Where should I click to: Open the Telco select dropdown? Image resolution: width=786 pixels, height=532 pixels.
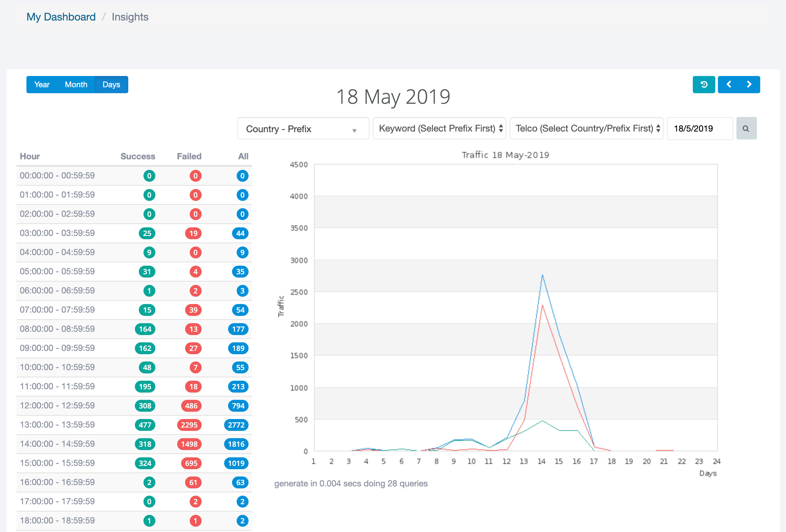pos(586,129)
